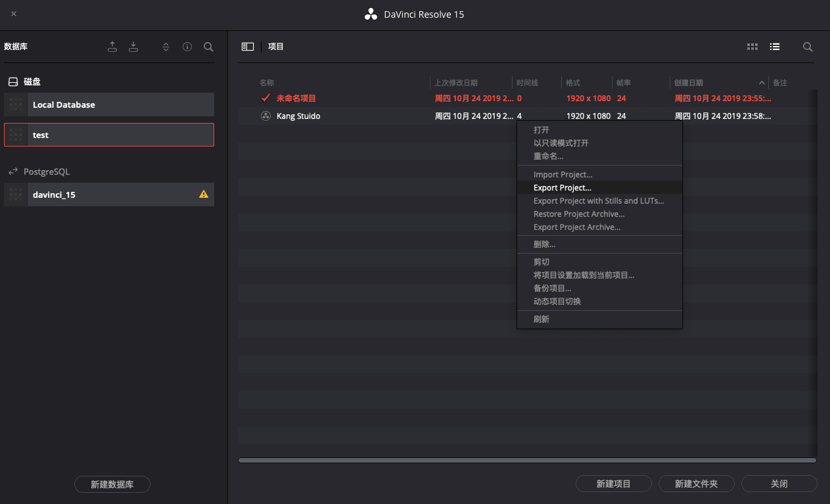
Task: Sort by 时间线 column header
Action: coord(527,83)
